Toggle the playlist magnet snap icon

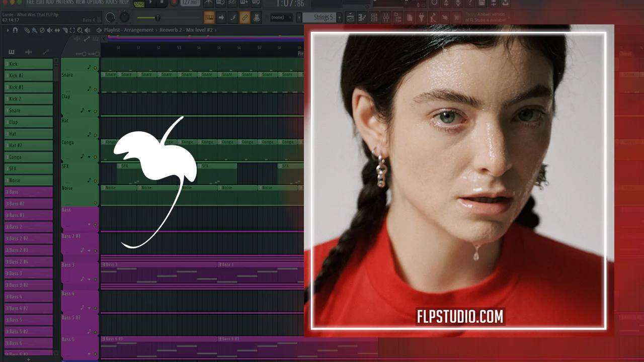click(x=15, y=30)
